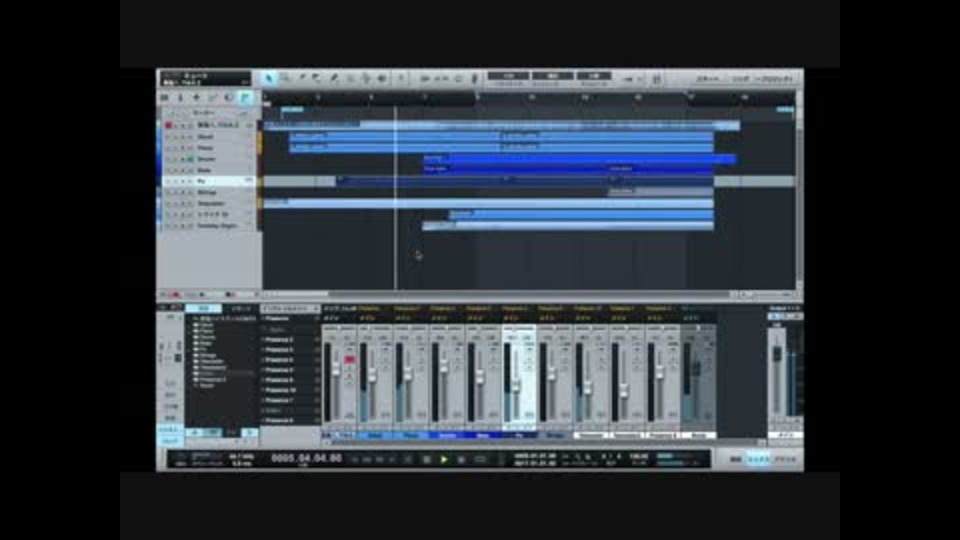The height and width of the screenshot is (540, 960).
Task: Click the highlighted Pa channel fader
Action: tap(516, 386)
